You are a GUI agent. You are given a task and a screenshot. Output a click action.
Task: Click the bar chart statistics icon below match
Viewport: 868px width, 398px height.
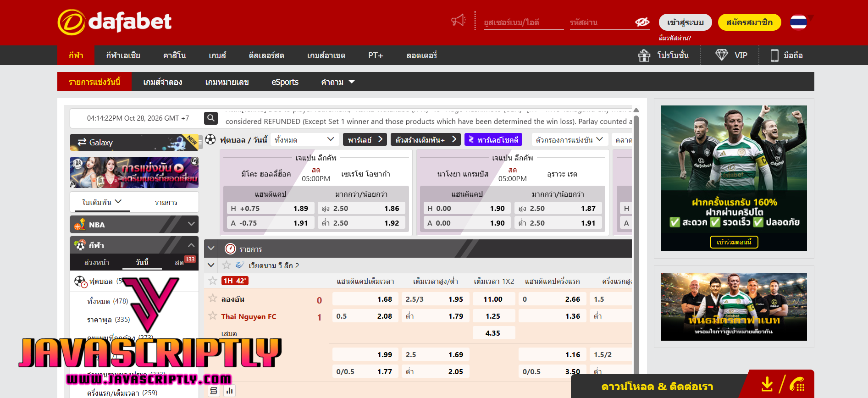tap(229, 391)
